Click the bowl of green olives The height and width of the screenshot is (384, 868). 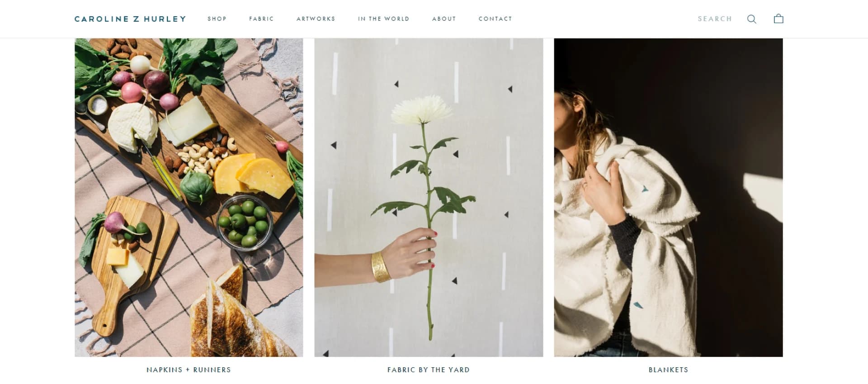click(x=245, y=222)
